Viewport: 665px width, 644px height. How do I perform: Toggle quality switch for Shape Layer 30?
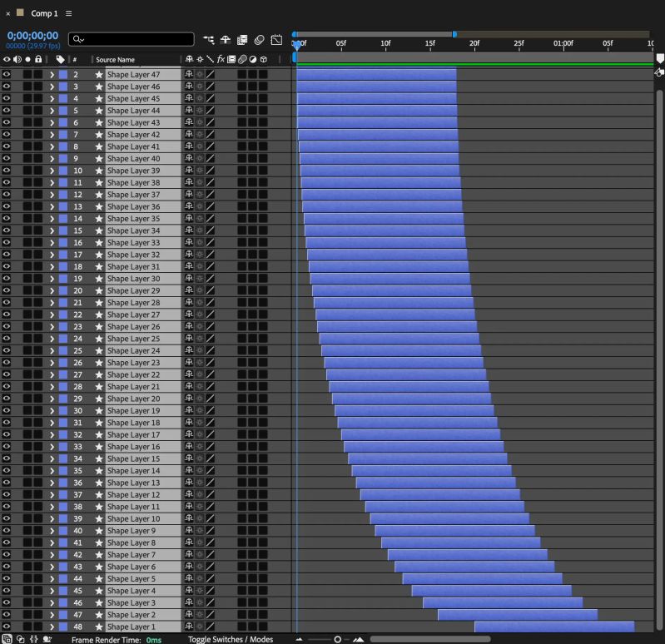point(211,279)
